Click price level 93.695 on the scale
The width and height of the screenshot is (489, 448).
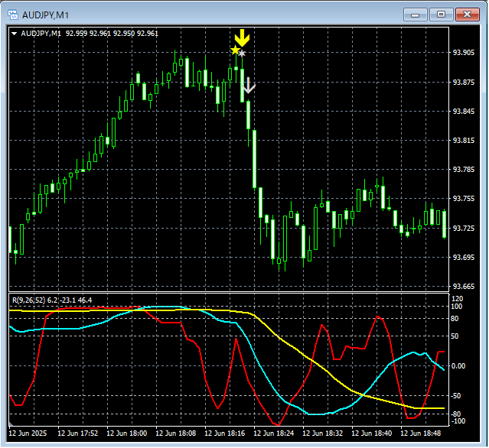(464, 258)
